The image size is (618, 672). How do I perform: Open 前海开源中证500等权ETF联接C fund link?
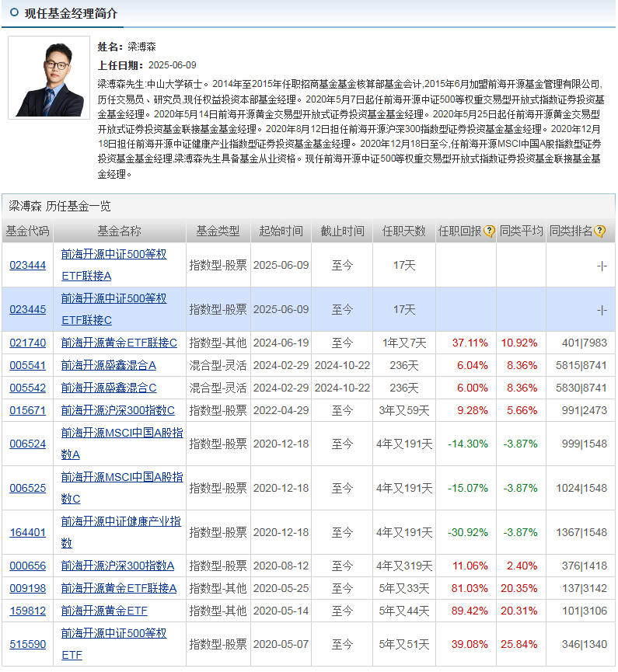(113, 309)
